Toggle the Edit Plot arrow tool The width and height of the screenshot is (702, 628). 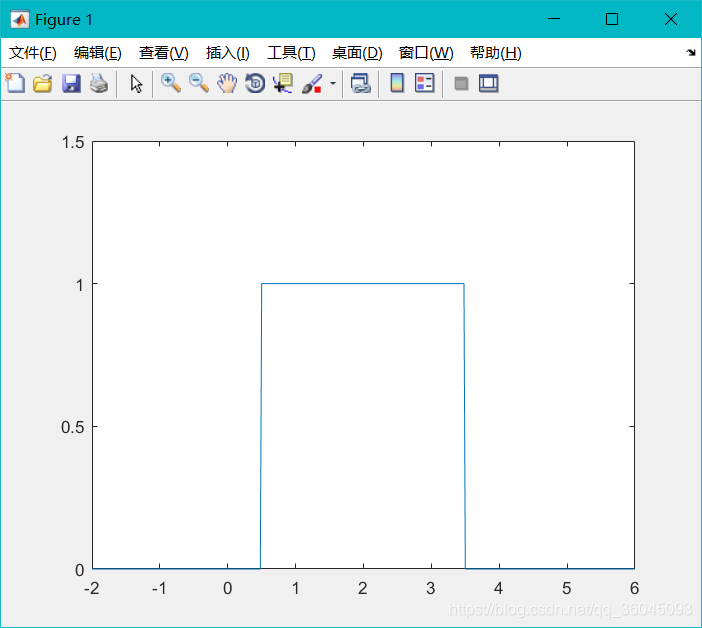pyautogui.click(x=136, y=84)
